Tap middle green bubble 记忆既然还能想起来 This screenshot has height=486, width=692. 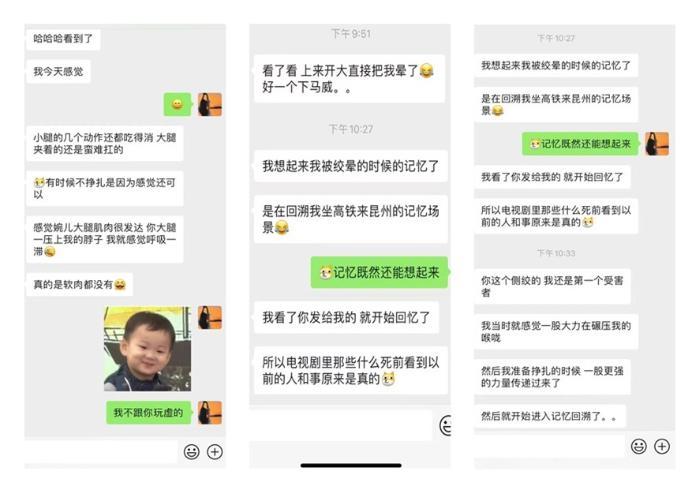[379, 272]
